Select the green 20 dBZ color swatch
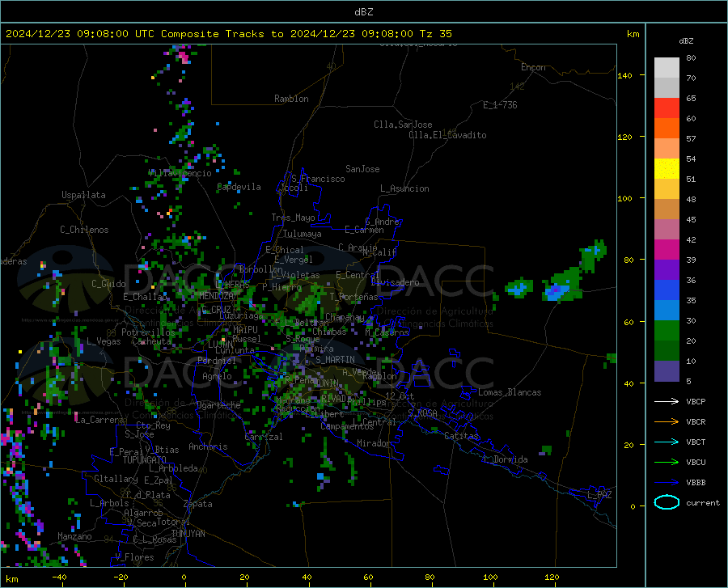The width and height of the screenshot is (728, 588). click(667, 331)
